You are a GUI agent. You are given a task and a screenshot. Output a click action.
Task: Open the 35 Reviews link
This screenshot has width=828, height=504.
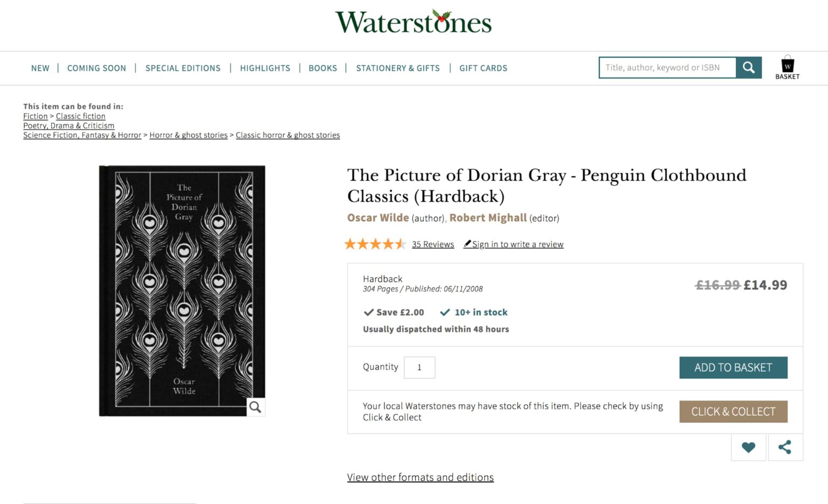(x=433, y=245)
